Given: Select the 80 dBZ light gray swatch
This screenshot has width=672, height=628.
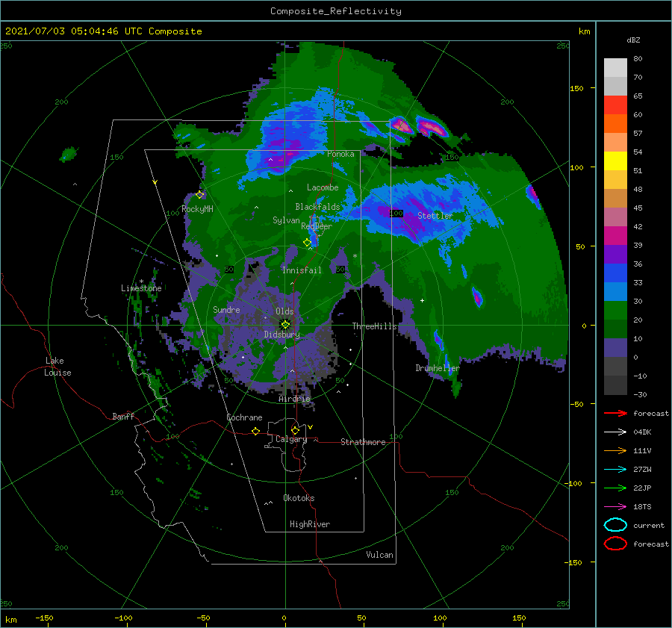Looking at the screenshot, I should pyautogui.click(x=615, y=67).
